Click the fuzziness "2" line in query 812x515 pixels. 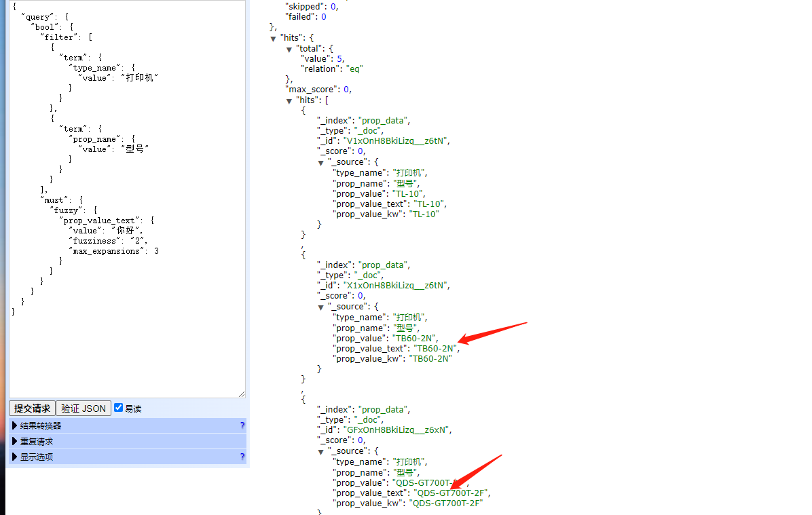pyautogui.click(x=109, y=241)
